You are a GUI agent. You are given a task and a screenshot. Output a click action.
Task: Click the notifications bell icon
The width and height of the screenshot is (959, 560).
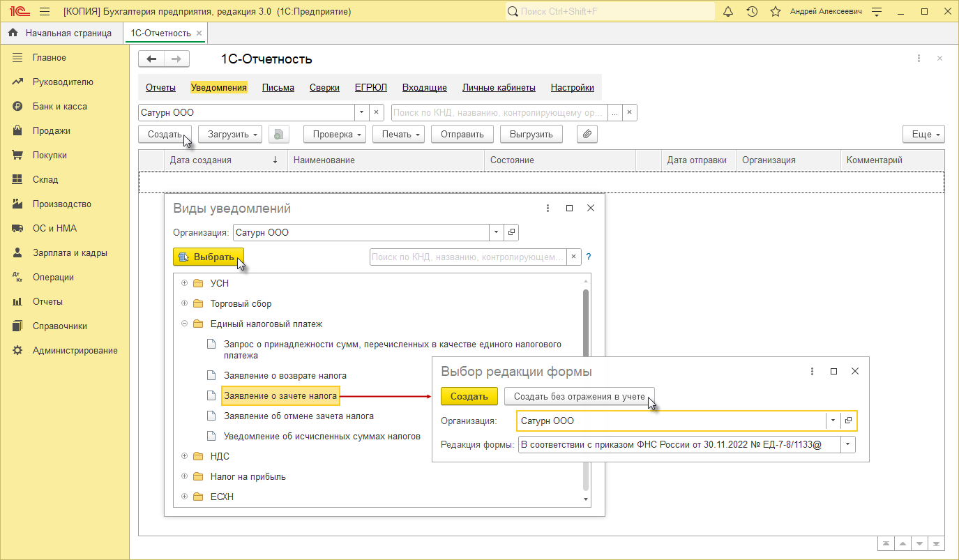click(728, 12)
